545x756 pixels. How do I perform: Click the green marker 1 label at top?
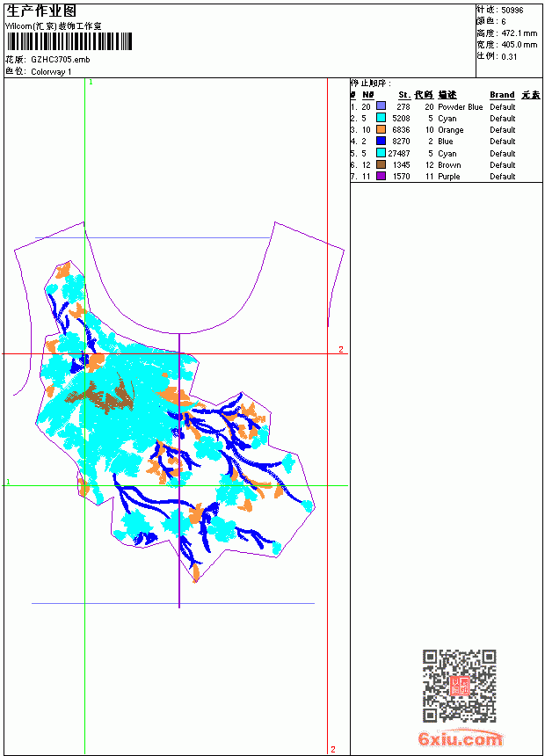91,83
